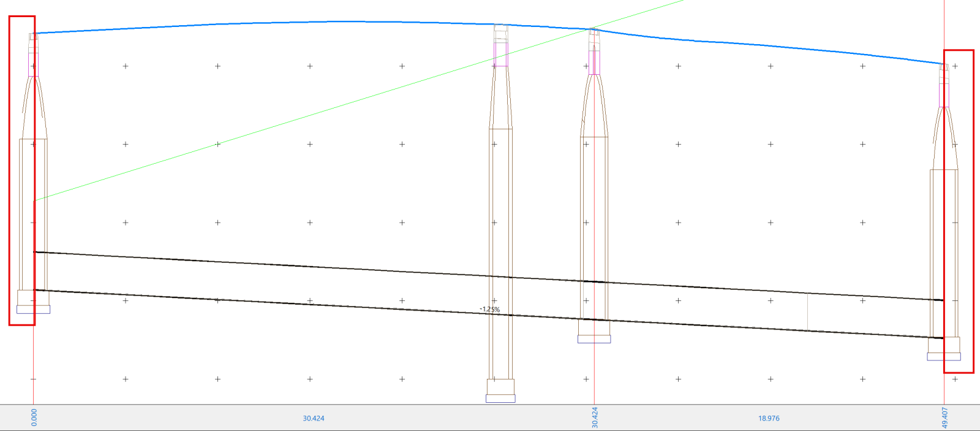Select short vertical tick between black lines
The height and width of the screenshot is (431, 980).
(807, 311)
